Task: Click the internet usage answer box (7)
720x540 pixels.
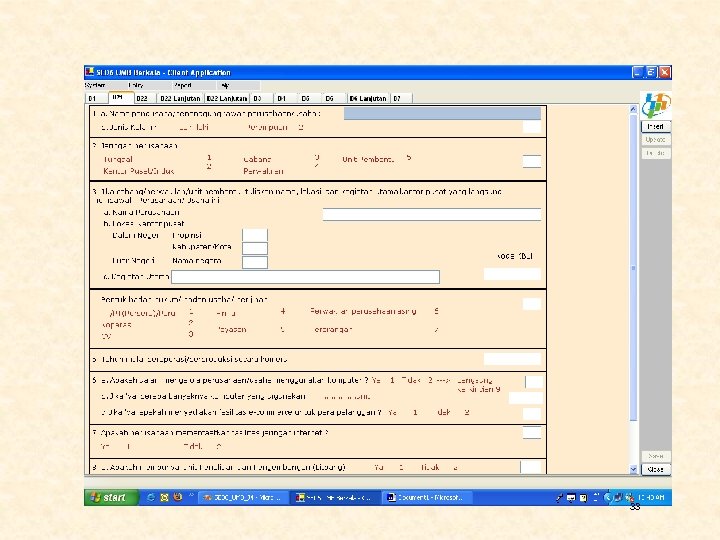Action: (532, 432)
